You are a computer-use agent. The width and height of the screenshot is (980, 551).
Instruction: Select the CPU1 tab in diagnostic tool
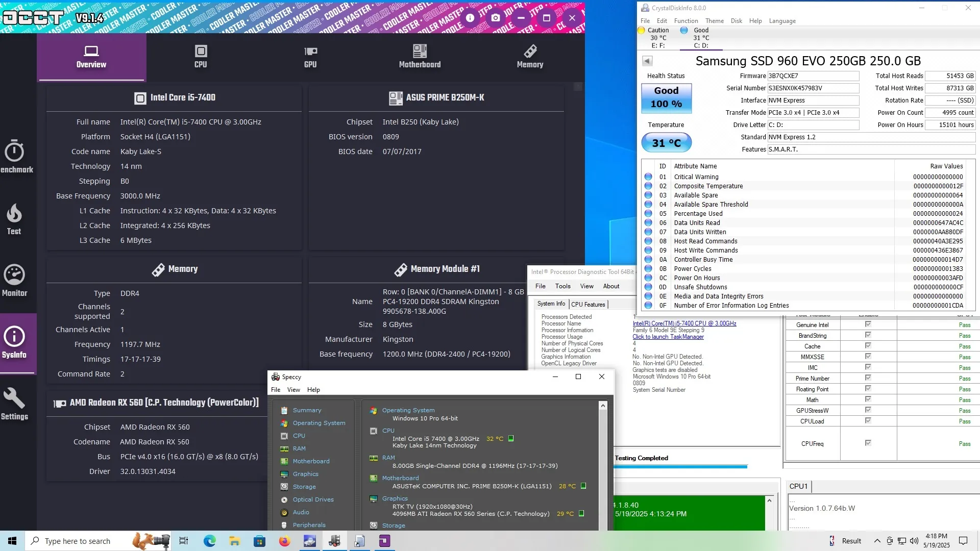(x=798, y=486)
